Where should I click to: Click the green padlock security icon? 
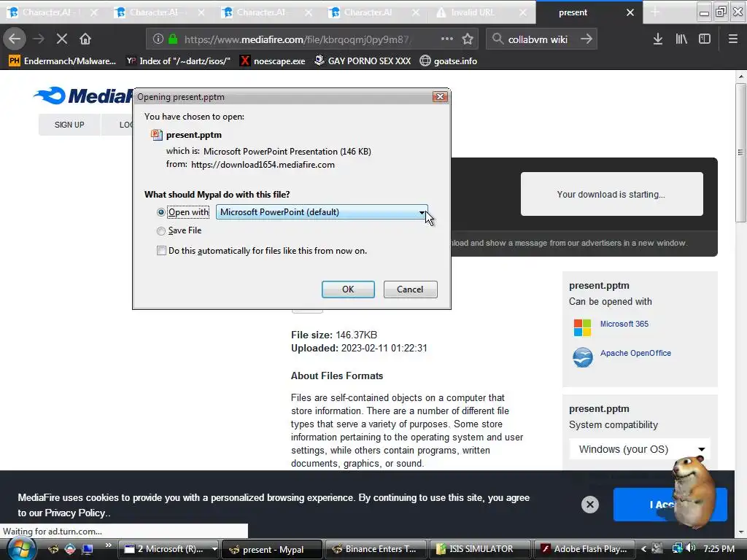click(173, 39)
